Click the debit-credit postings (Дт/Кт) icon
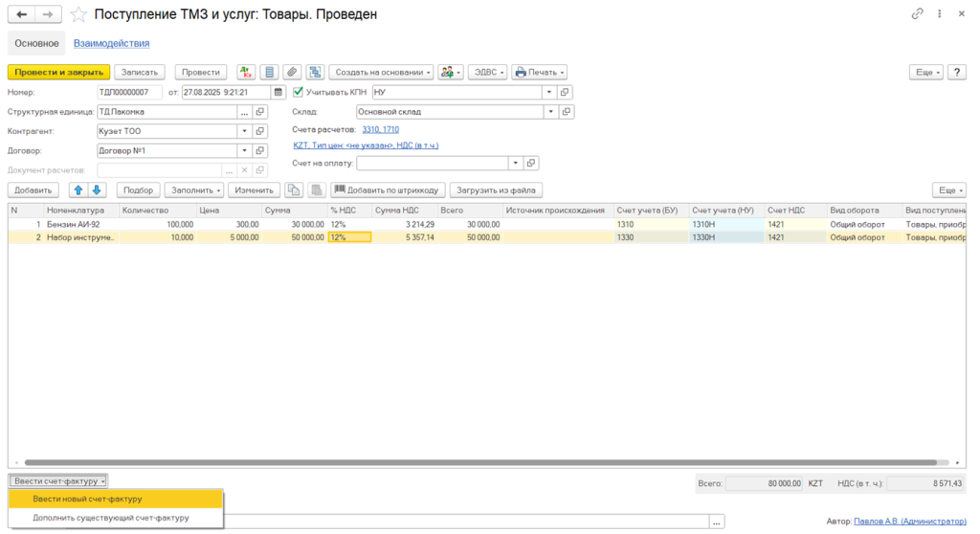Screen dimensions: 980x534 (x=246, y=72)
